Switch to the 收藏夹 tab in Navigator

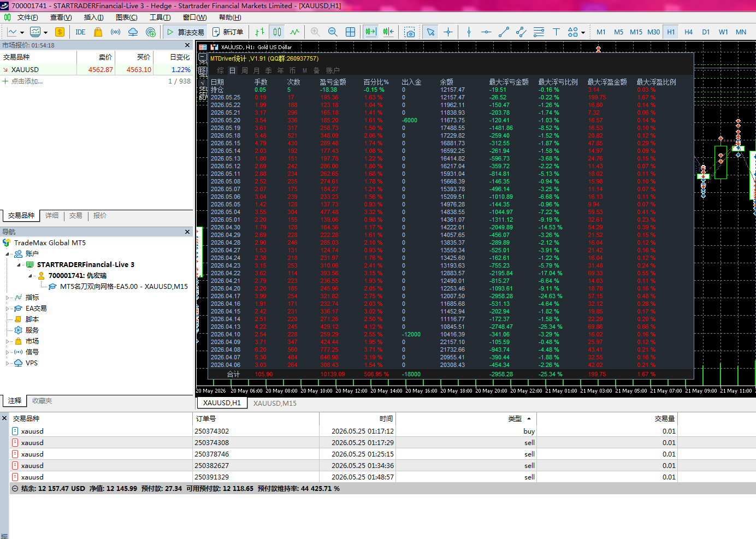pyautogui.click(x=42, y=401)
